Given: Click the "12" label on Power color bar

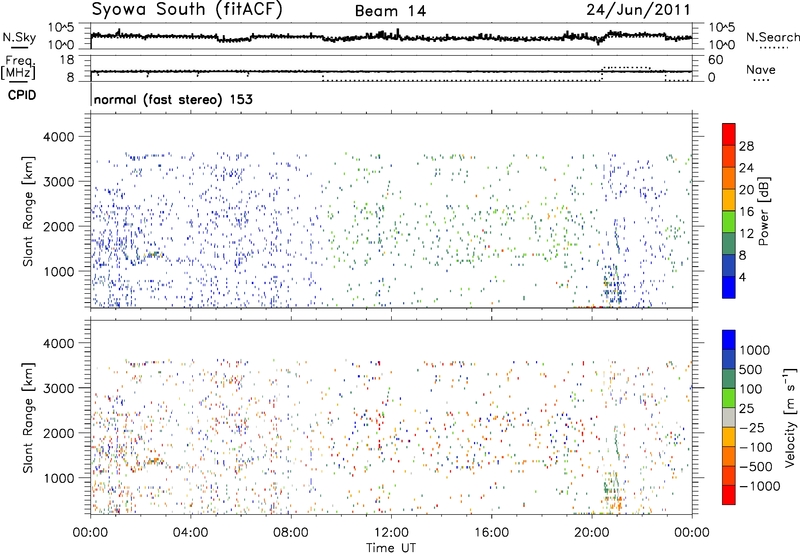Looking at the screenshot, I should pyautogui.click(x=746, y=234).
